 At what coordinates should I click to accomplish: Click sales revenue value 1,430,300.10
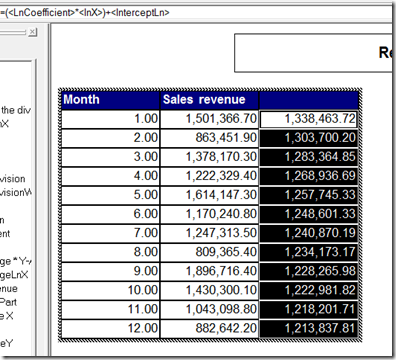(x=209, y=290)
